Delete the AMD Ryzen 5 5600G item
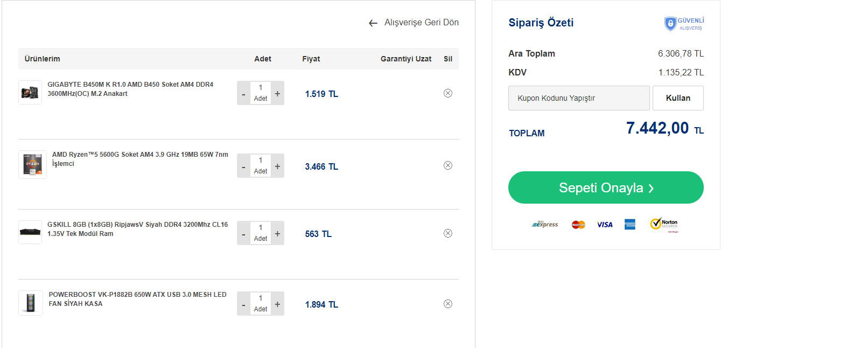 [x=447, y=165]
